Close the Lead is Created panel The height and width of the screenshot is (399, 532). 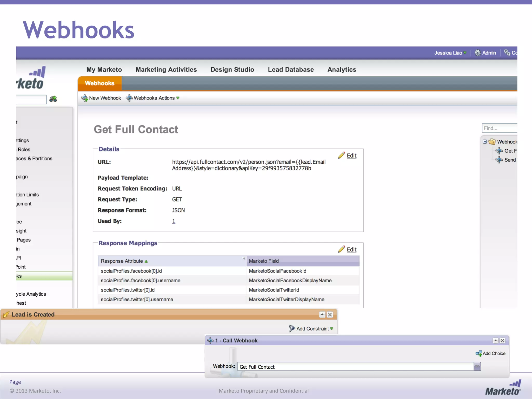pos(330,315)
